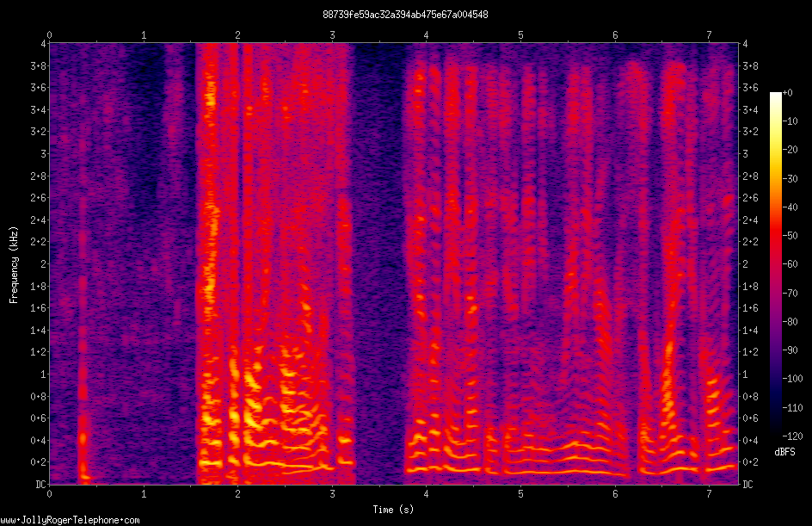Click the "0·6" tick on the right frequency axis
The width and height of the screenshot is (812, 526).
click(750, 418)
